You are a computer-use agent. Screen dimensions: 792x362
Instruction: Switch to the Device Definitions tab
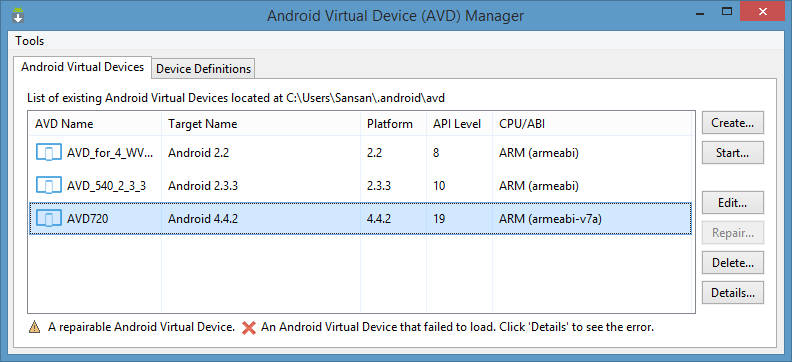pyautogui.click(x=203, y=69)
